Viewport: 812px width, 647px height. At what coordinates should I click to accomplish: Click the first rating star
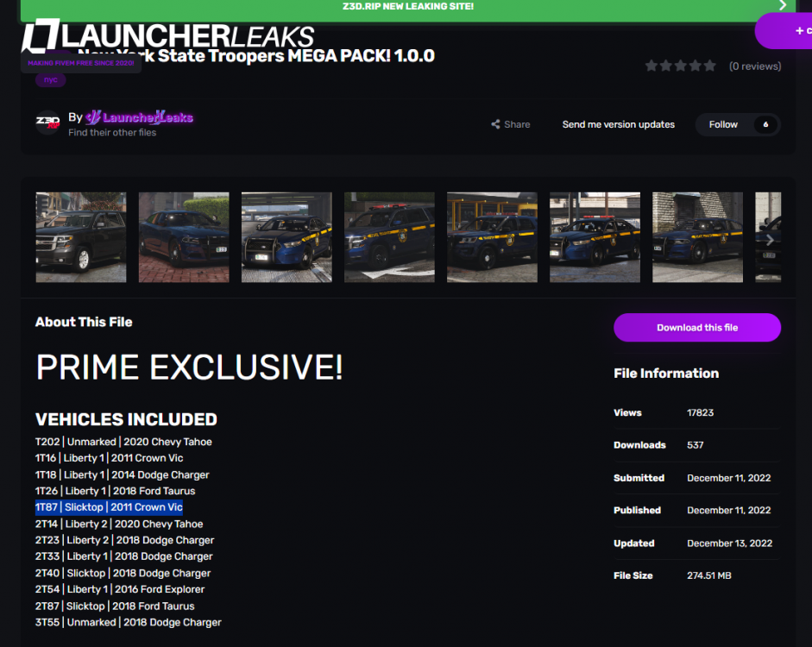pyautogui.click(x=651, y=66)
